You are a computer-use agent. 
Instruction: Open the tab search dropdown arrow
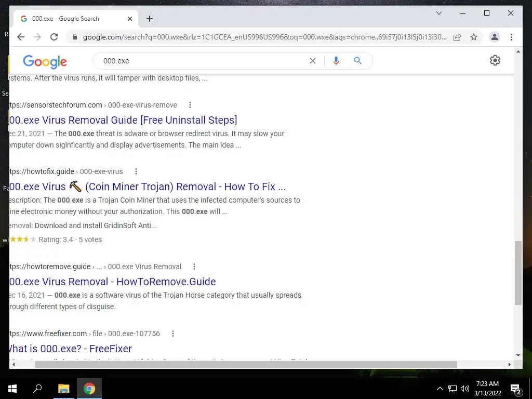438,13
